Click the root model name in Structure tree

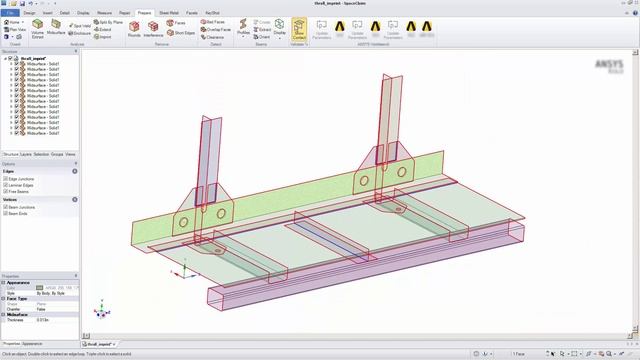(x=33, y=58)
